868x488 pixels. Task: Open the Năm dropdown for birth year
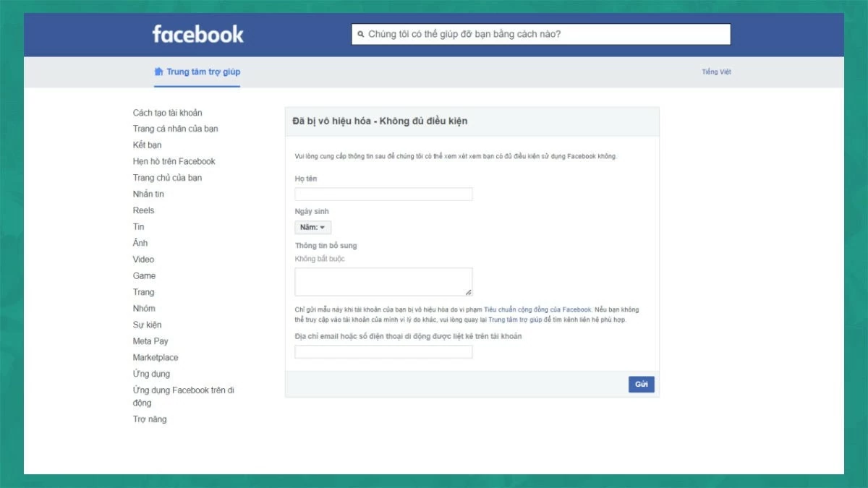point(312,226)
